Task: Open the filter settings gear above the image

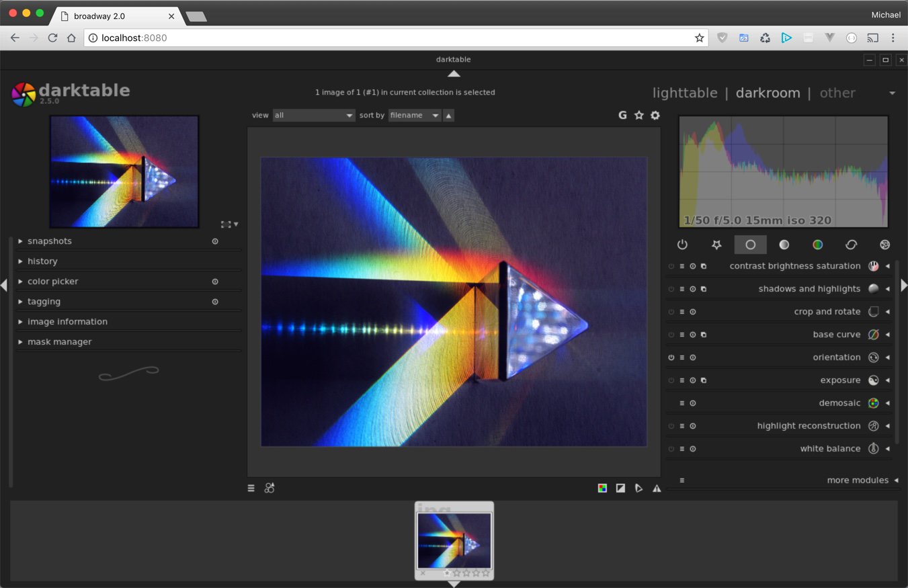Action: (x=655, y=115)
